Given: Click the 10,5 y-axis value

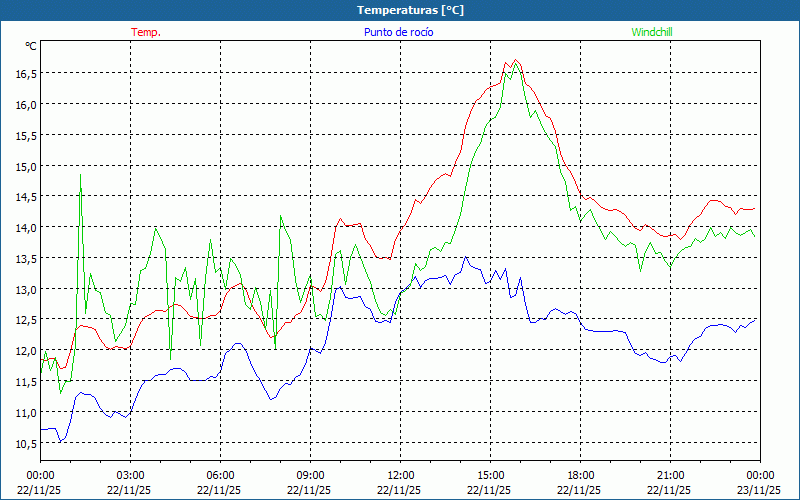Looking at the screenshot, I should click(25, 443).
